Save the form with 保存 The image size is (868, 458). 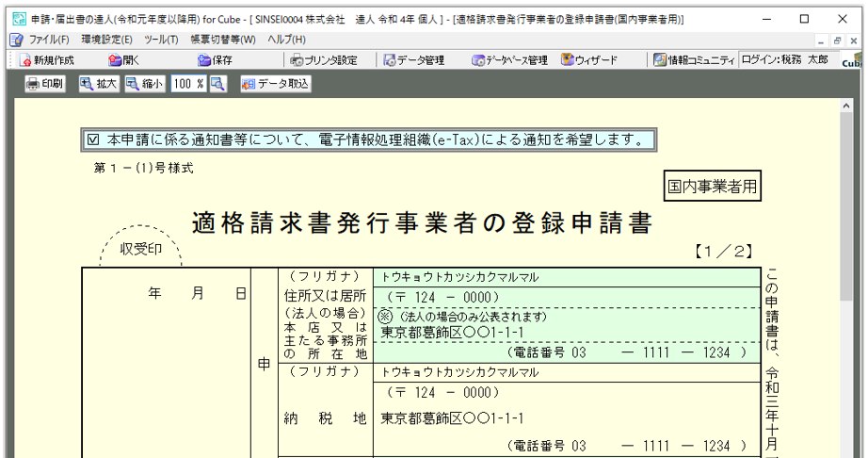pos(216,60)
